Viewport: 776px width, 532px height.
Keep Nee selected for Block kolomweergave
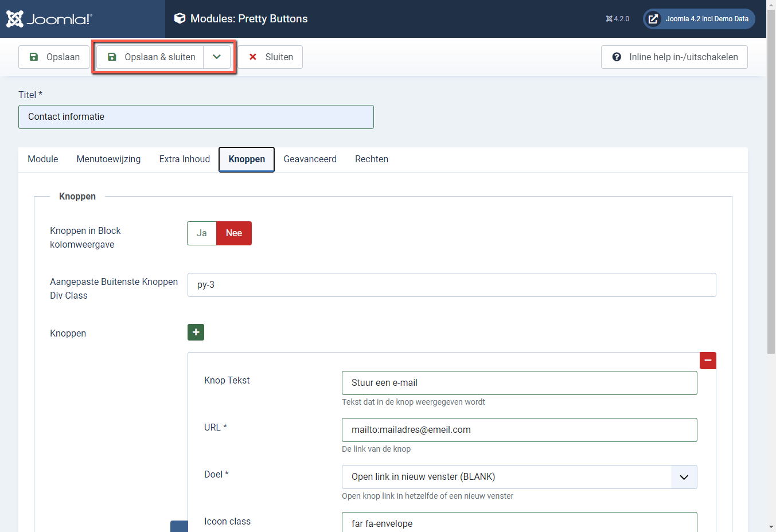tap(234, 233)
